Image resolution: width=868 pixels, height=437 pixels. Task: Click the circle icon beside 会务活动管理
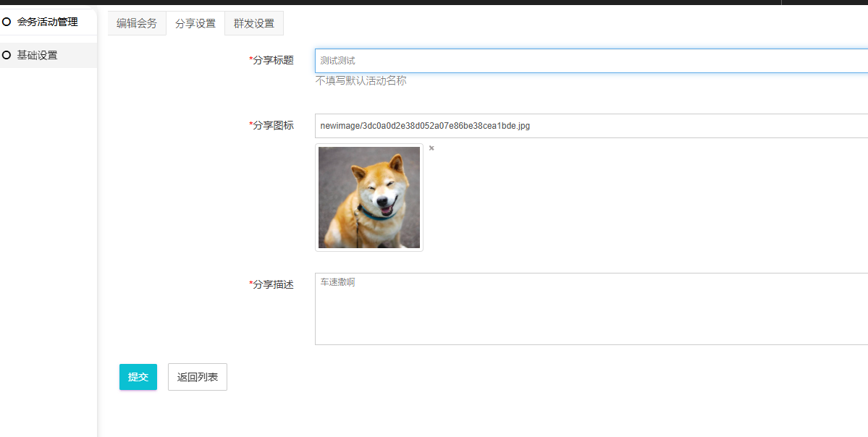click(x=7, y=22)
